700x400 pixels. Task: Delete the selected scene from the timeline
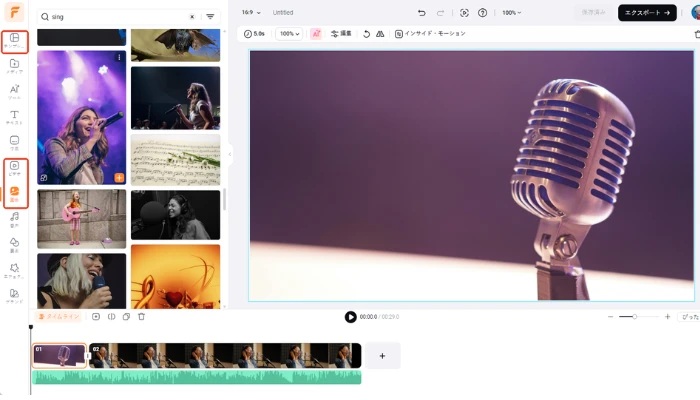(x=142, y=317)
